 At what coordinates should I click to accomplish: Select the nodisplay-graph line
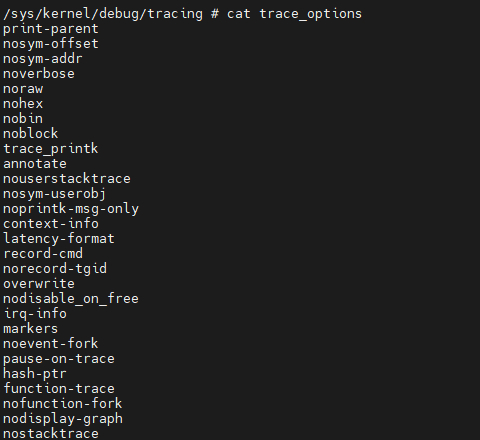(x=63, y=419)
